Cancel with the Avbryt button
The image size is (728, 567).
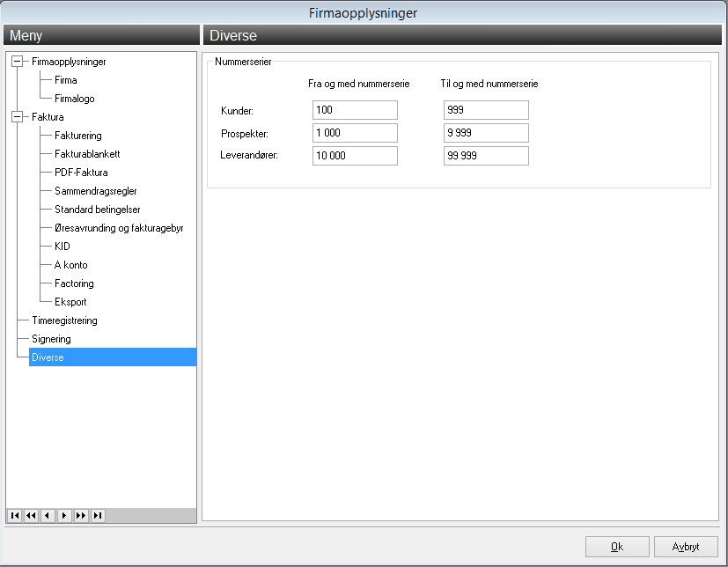pos(686,547)
